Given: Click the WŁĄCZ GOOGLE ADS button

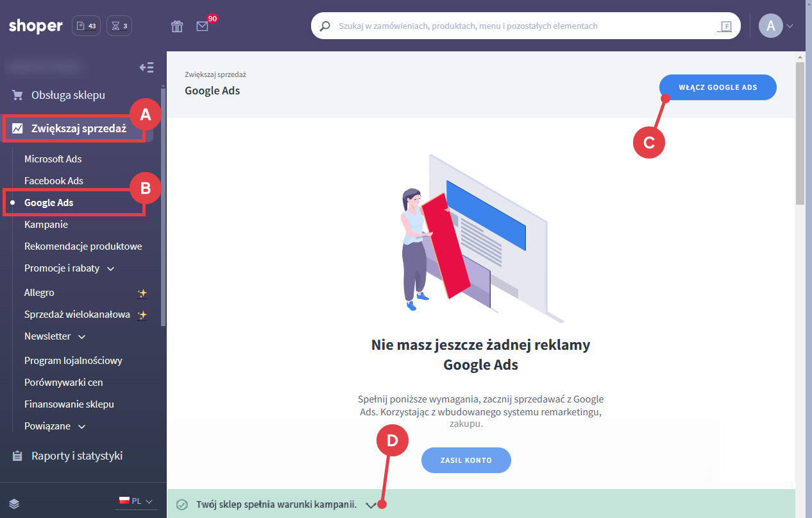Looking at the screenshot, I should coord(718,87).
